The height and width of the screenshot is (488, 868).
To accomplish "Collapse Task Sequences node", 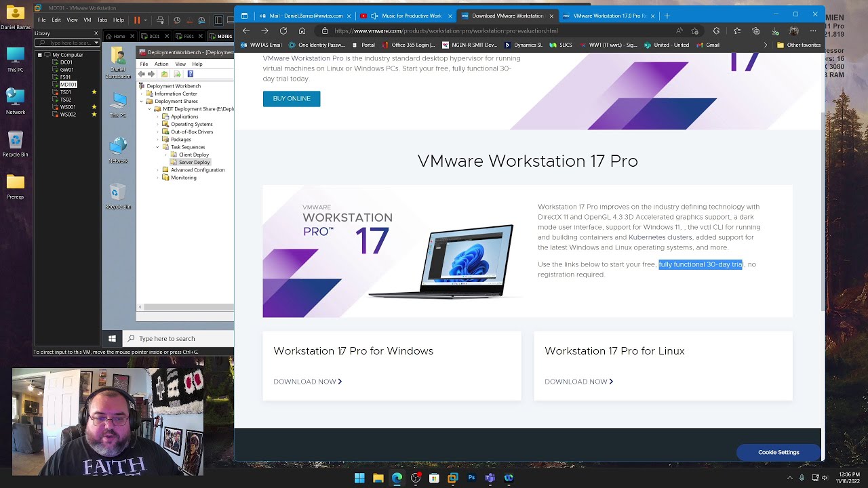I will pos(158,147).
